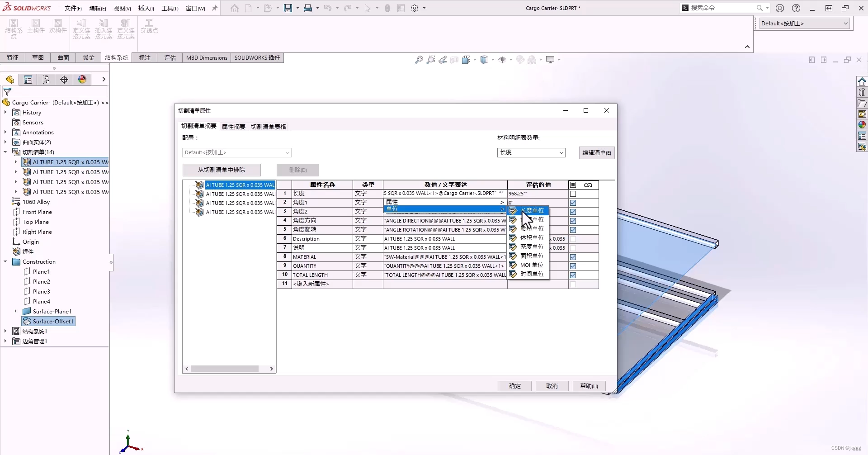
Task: Click the Zoom to Area icon
Action: (x=431, y=60)
